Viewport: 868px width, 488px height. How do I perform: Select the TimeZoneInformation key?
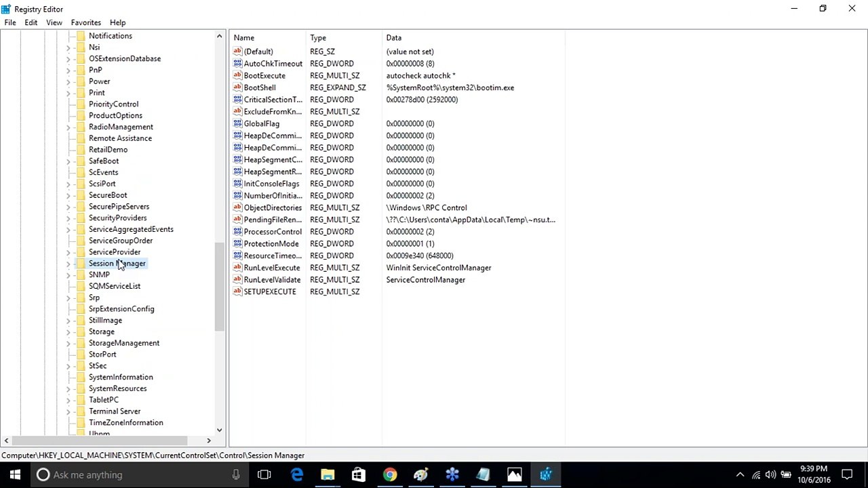125,423
